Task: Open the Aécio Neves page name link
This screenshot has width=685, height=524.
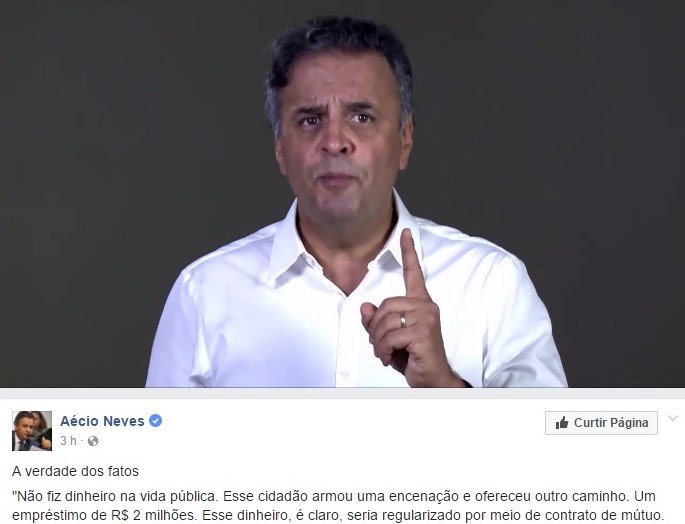Action: click(102, 421)
